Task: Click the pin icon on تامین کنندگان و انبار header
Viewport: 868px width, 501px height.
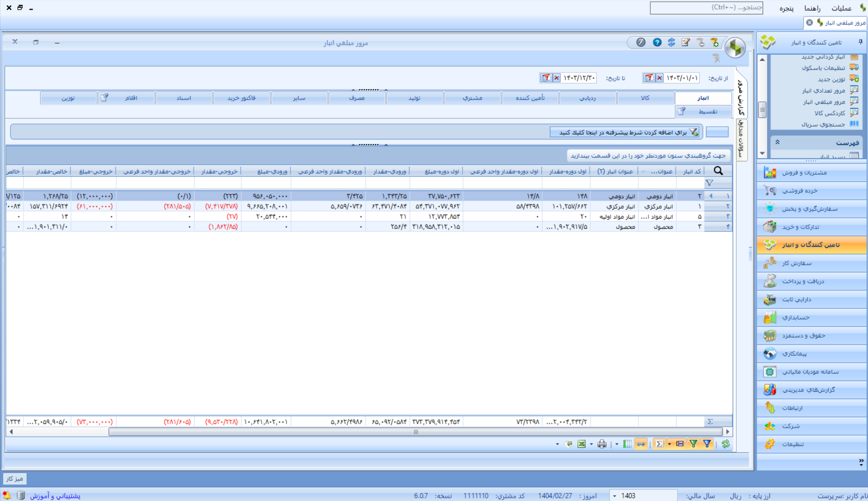Action: [861, 42]
